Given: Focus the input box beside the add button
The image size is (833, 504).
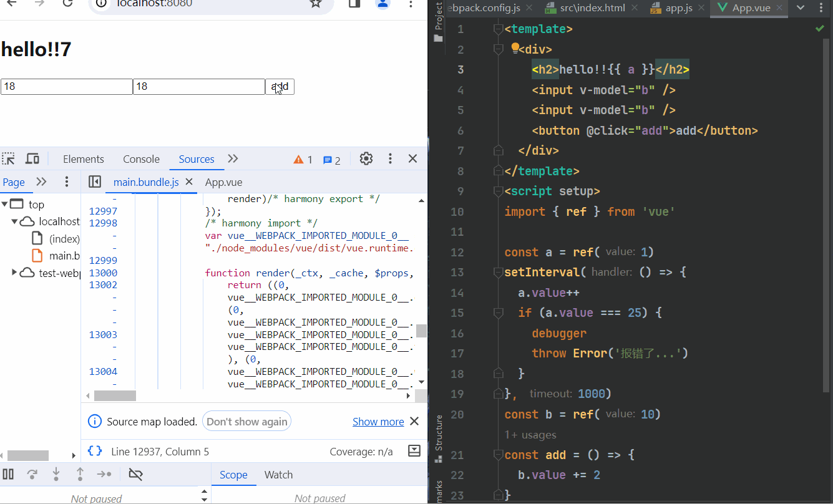Looking at the screenshot, I should (198, 87).
